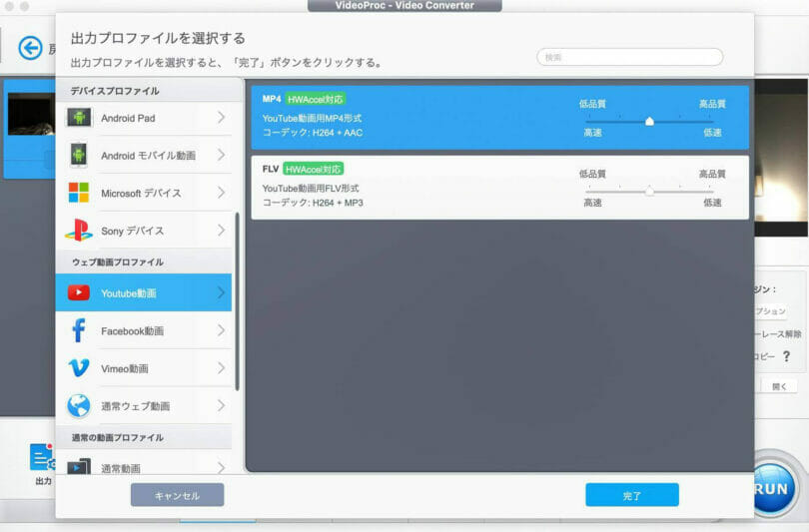Click 高品質 label in MP4 row

(x=712, y=104)
